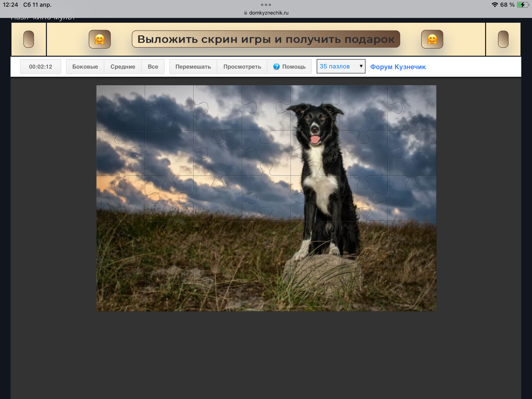The height and width of the screenshot is (399, 532).
Task: Click the screenshot gift banner button
Action: pyautogui.click(x=266, y=39)
